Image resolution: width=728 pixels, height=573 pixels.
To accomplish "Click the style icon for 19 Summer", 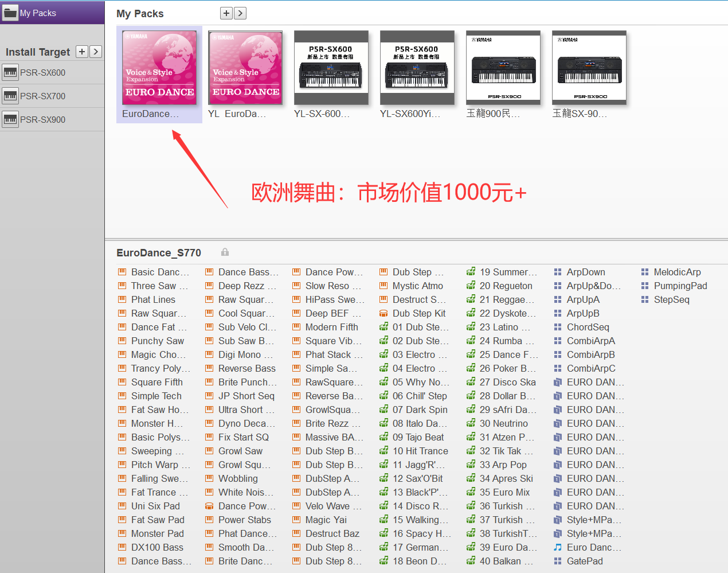I will (471, 272).
